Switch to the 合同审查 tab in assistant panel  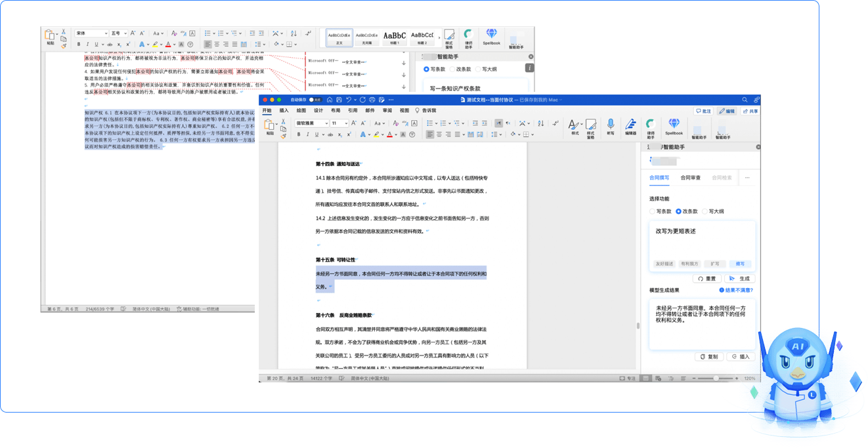[690, 178]
